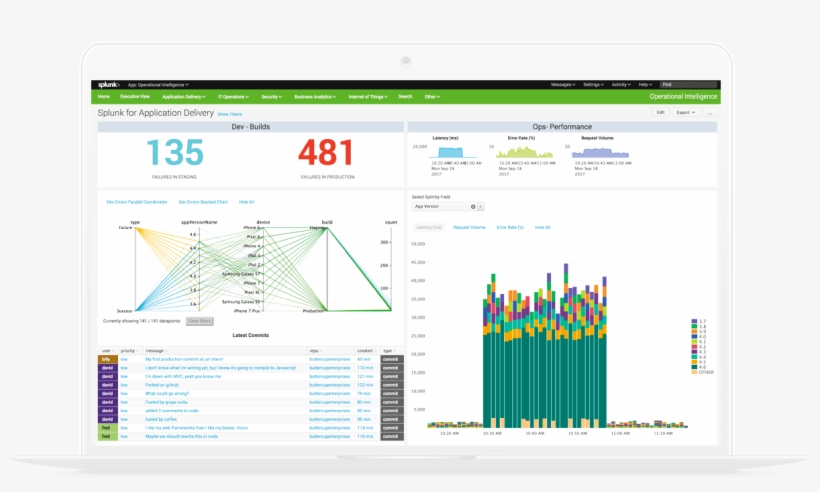Go to the Home nav item
Image resolution: width=820 pixels, height=492 pixels.
coord(104,97)
